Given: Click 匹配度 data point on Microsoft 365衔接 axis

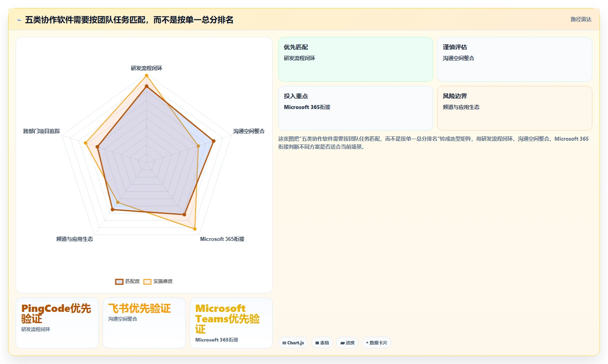Looking at the screenshot, I should tap(184, 214).
